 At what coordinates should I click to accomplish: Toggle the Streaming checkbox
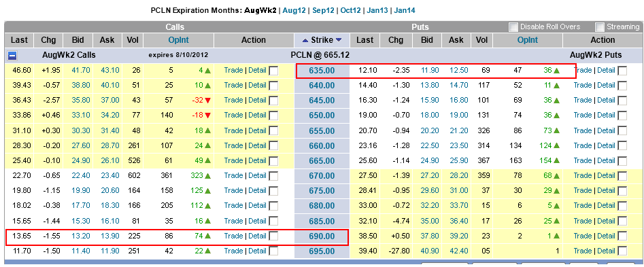pyautogui.click(x=600, y=27)
